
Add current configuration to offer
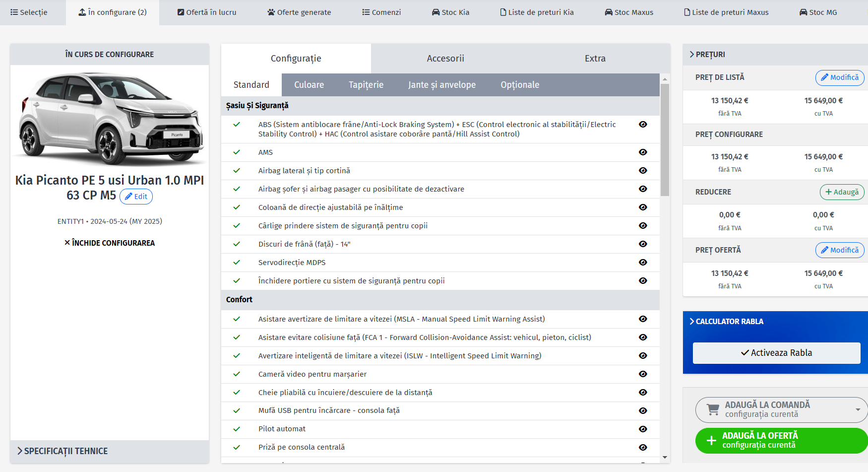point(782,441)
